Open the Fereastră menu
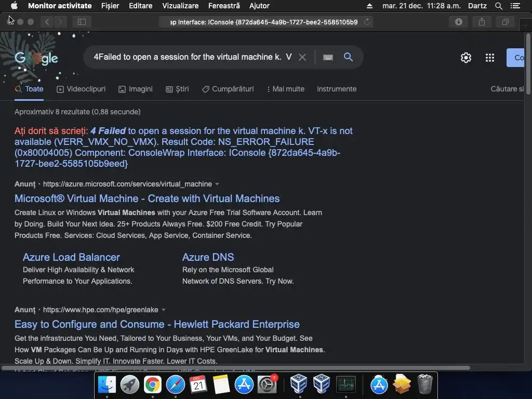Viewport: 532px width, 399px height. coord(224,6)
